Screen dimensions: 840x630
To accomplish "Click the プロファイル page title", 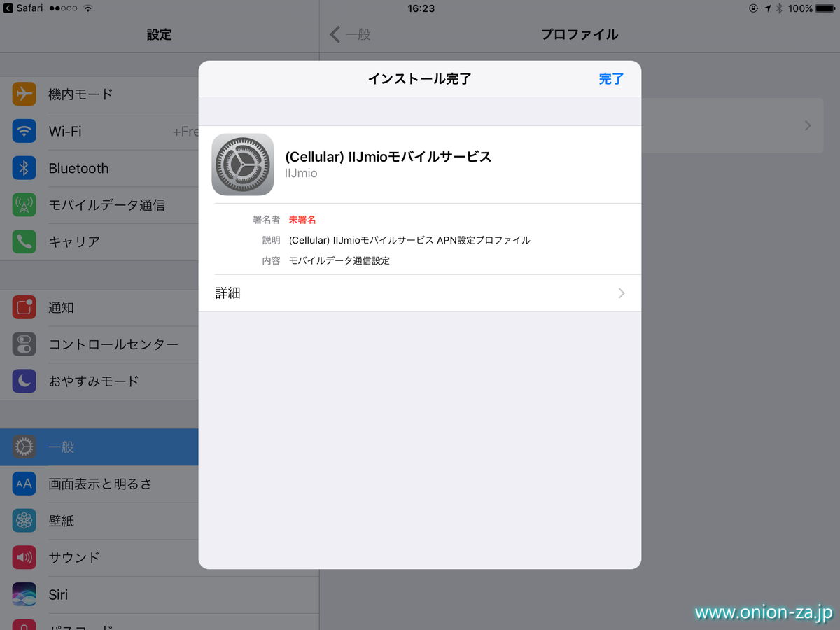I will [580, 34].
